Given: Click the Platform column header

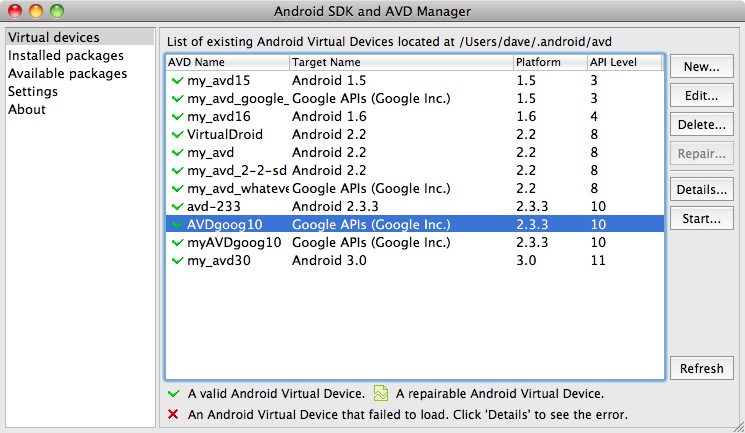Looking at the screenshot, I should (x=550, y=62).
